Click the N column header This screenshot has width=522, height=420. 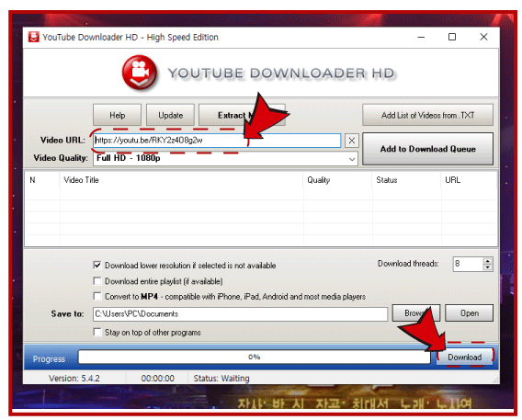pyautogui.click(x=42, y=180)
